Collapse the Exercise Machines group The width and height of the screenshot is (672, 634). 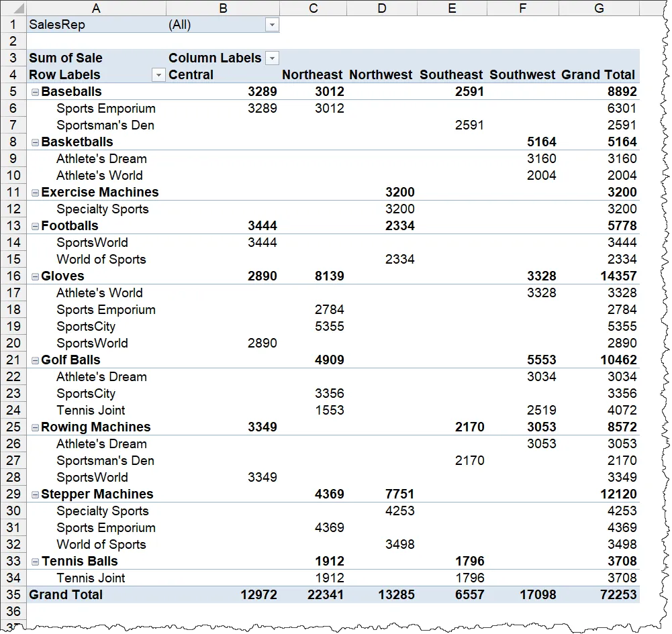click(x=35, y=193)
